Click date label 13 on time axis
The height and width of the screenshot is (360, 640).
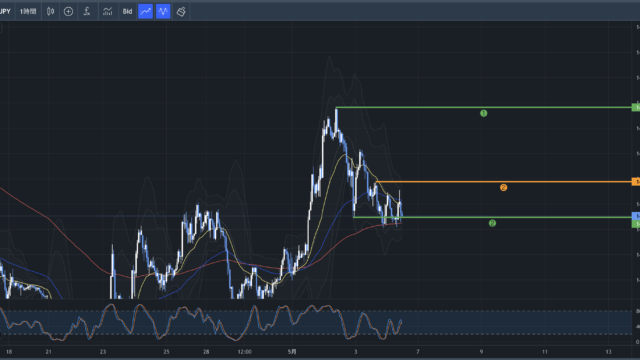click(608, 351)
